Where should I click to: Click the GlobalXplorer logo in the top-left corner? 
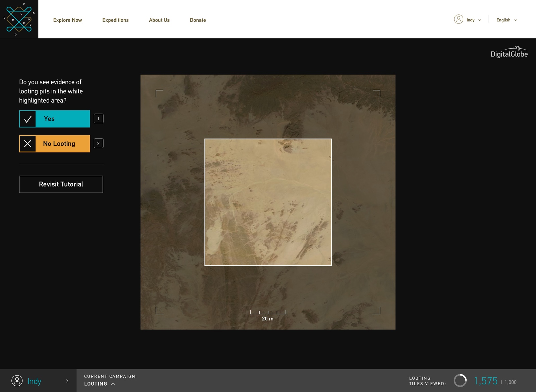tap(19, 19)
